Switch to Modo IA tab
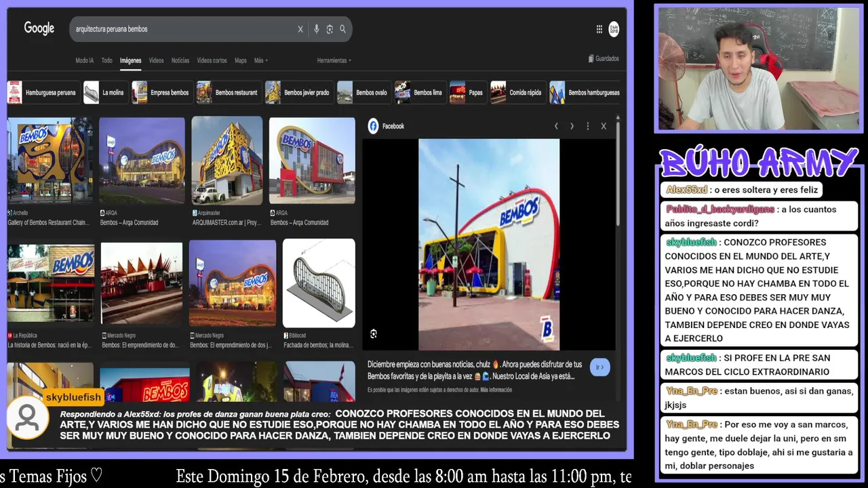This screenshot has height=488, width=868. 85,60
